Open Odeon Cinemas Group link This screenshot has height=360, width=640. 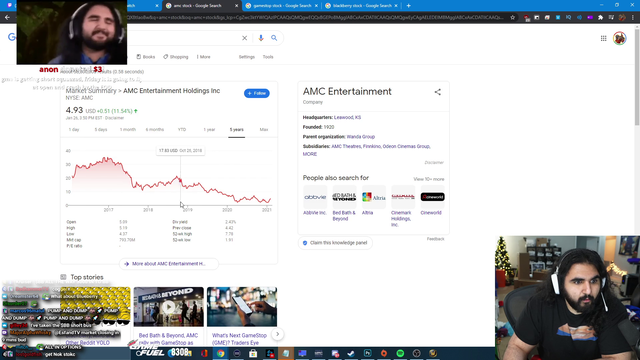(406, 147)
